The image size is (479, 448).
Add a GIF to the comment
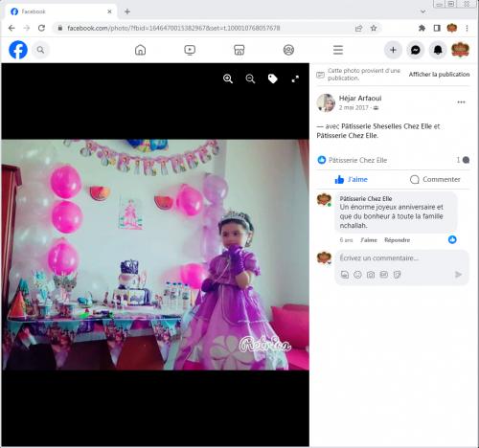(383, 275)
